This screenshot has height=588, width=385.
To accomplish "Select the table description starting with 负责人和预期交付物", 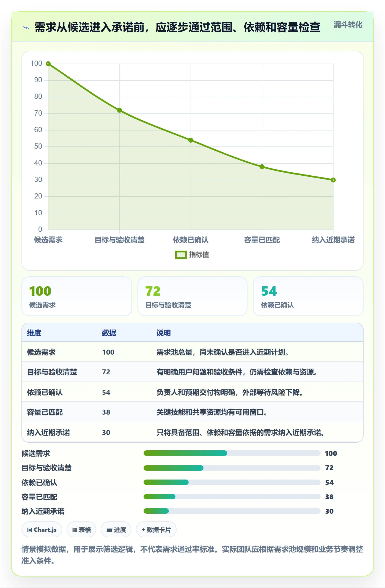I will [230, 392].
